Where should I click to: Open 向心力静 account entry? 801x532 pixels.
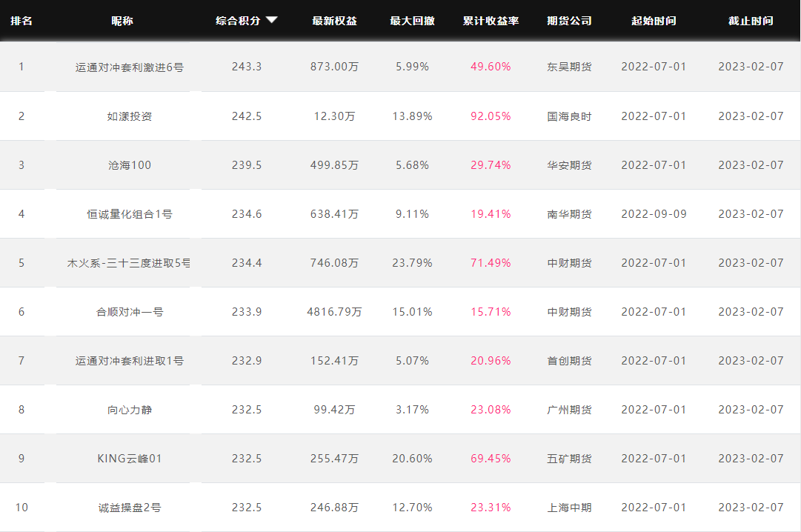click(129, 410)
